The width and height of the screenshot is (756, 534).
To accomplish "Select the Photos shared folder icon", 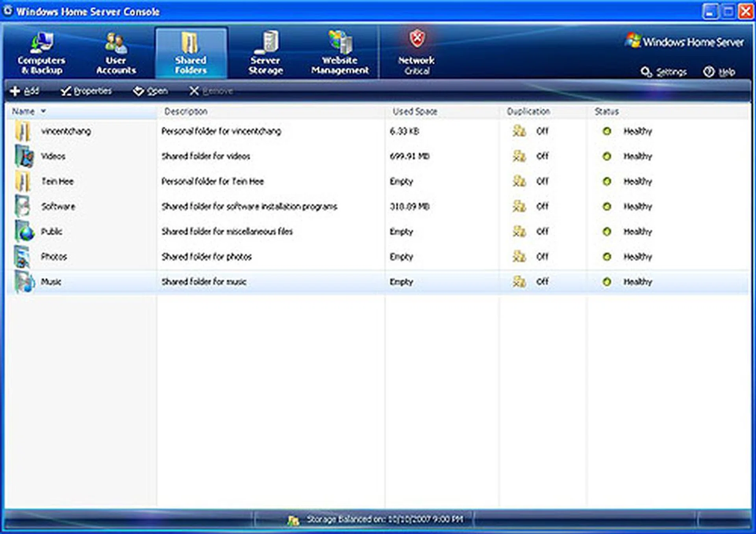I will coord(23,256).
